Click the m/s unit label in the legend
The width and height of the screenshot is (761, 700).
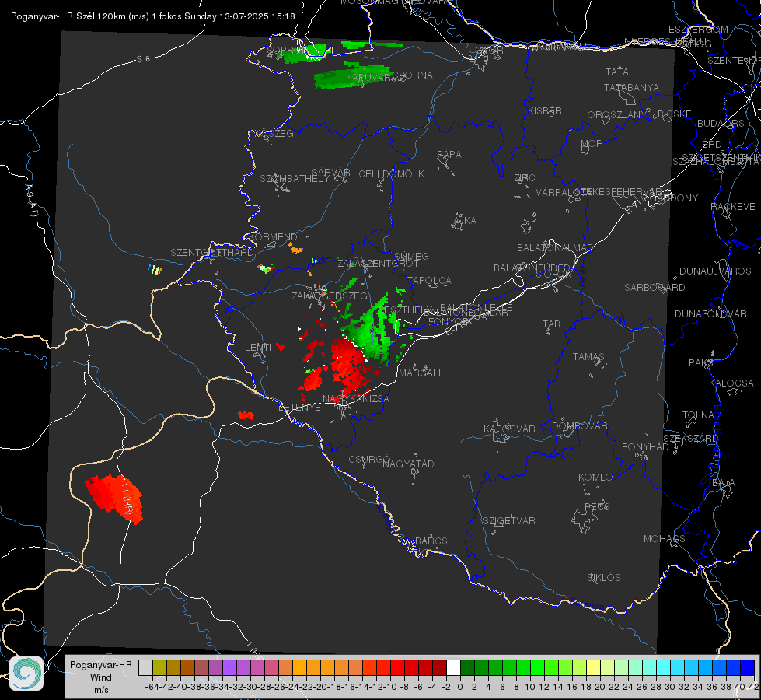101,690
